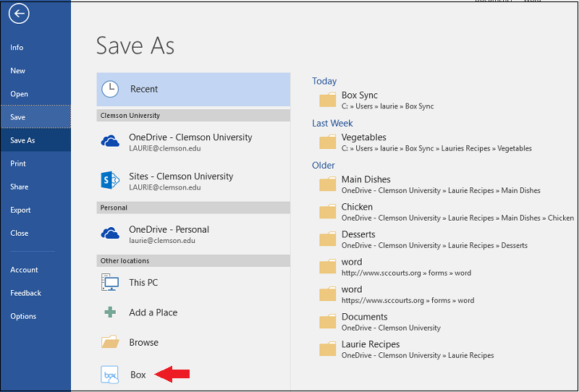579x392 pixels.
Task: Click the back arrow circle icon
Action: click(x=19, y=14)
